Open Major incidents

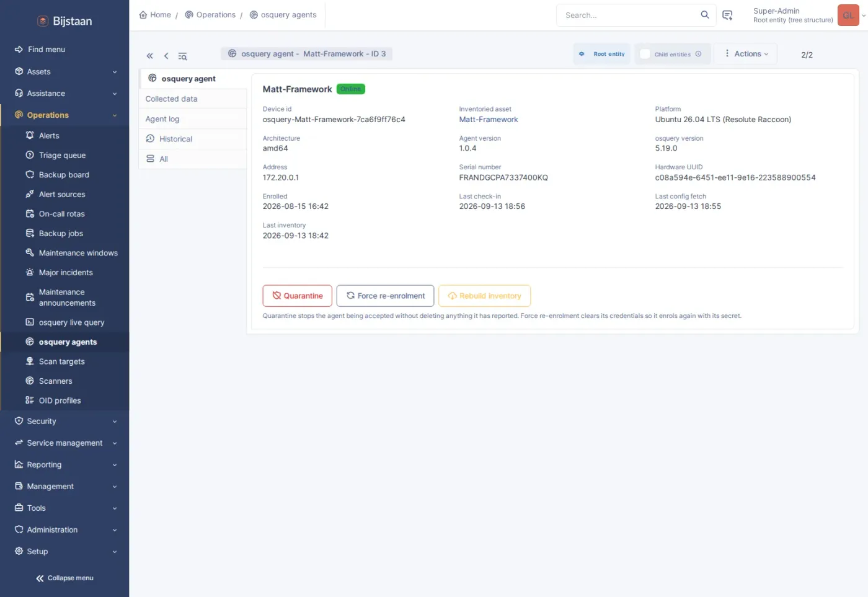point(64,273)
